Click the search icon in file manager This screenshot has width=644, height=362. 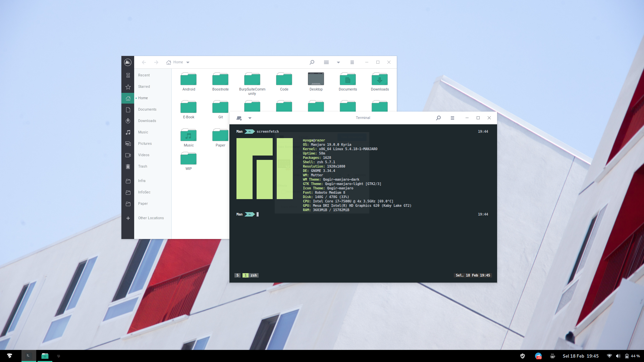[x=312, y=62]
